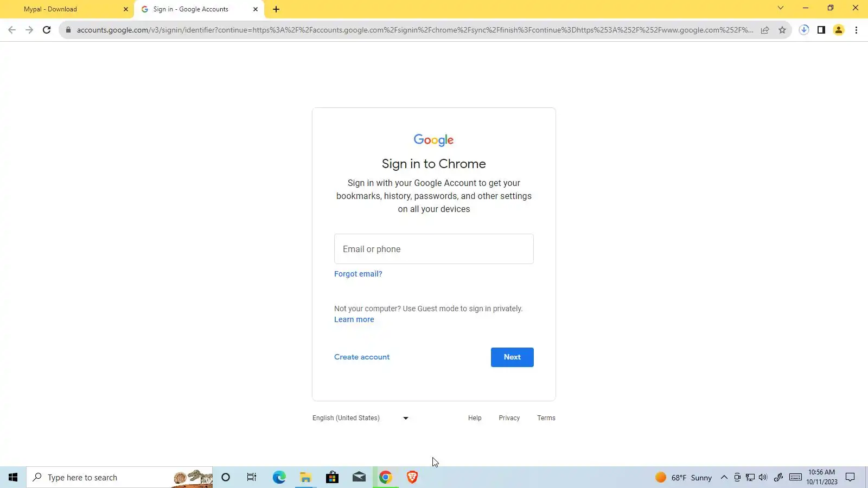Reload the current page

[x=47, y=30]
